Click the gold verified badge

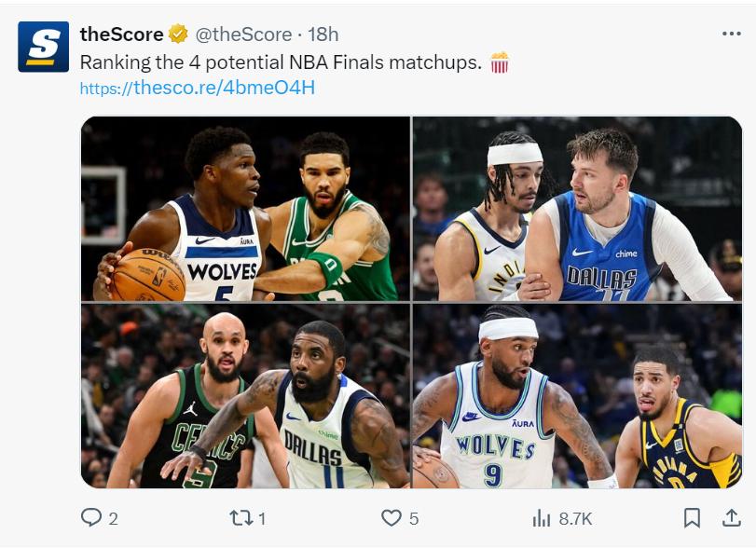coord(178,34)
